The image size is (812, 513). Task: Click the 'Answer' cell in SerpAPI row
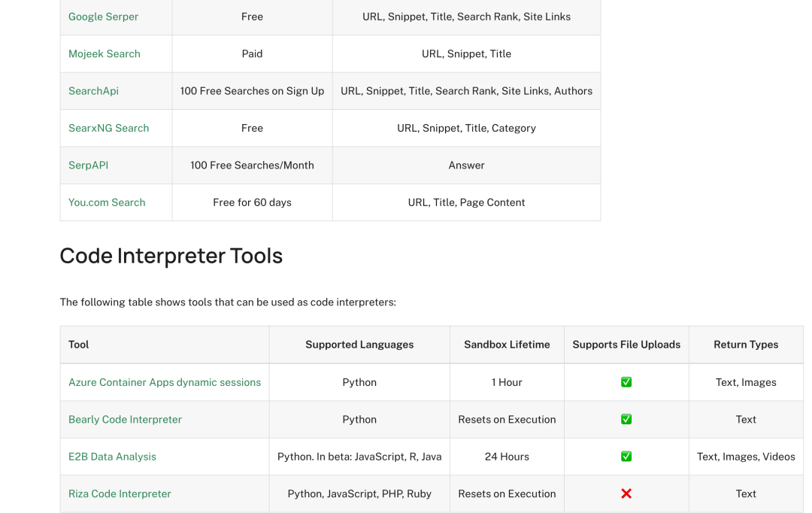(x=467, y=165)
